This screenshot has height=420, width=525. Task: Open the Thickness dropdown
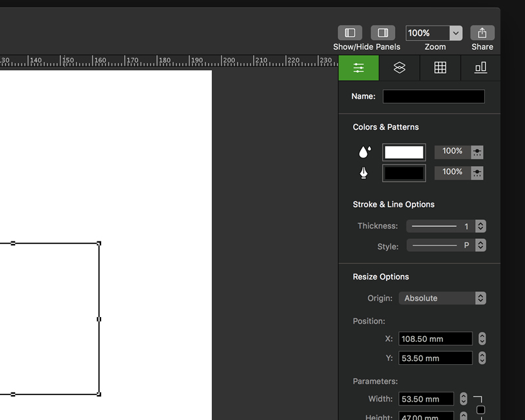pos(480,226)
